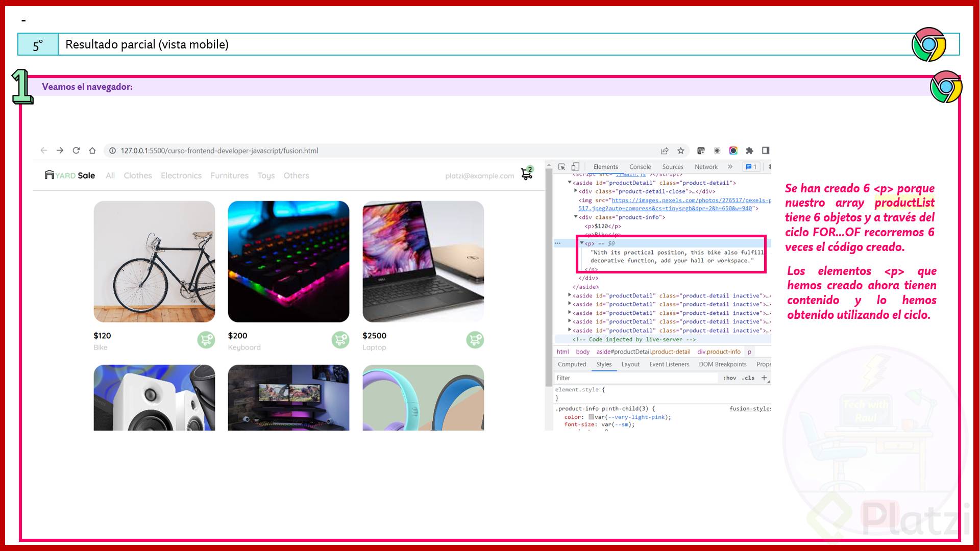Open the Layout tab
This screenshot has width=980, height=551.
click(x=630, y=364)
